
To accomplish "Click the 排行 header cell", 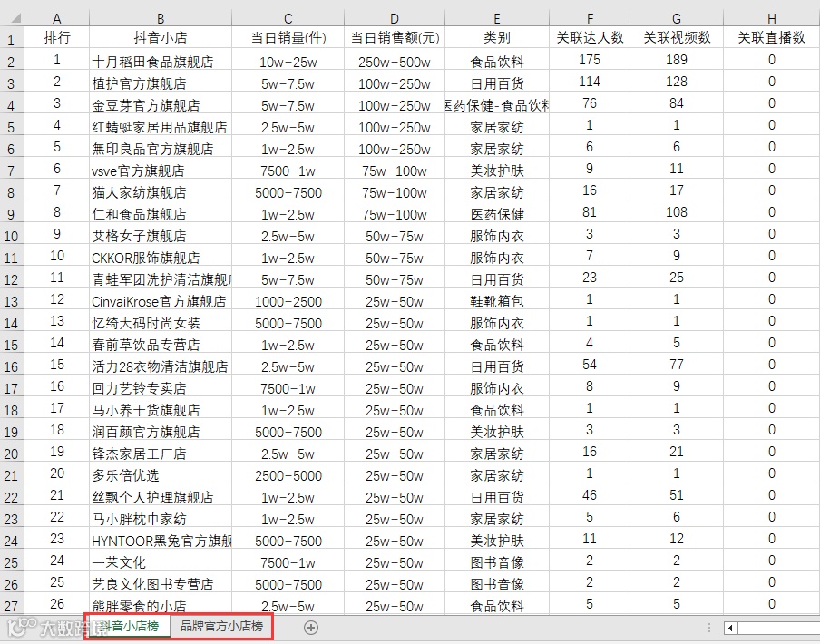I will point(56,38).
